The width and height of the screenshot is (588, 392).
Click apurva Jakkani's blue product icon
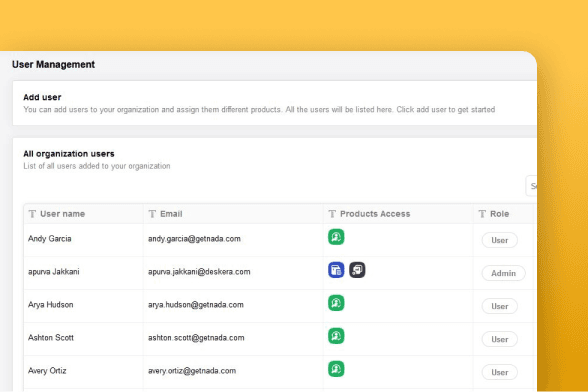click(x=336, y=270)
